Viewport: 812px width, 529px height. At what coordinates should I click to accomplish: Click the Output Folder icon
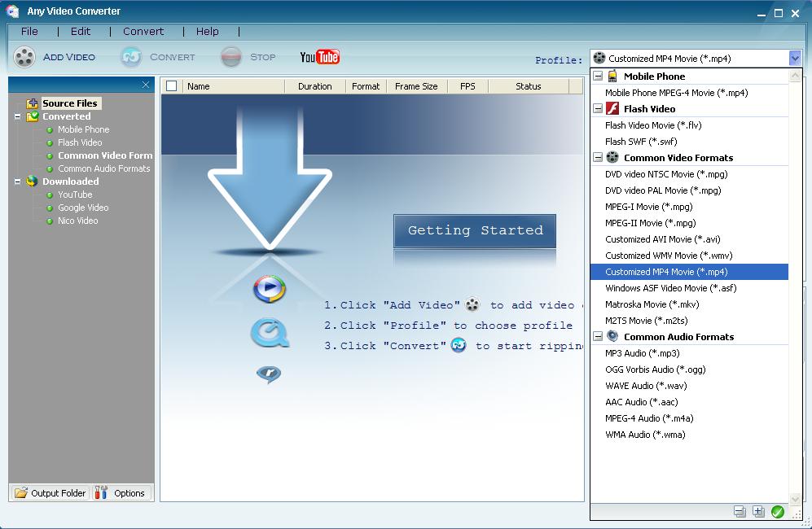click(20, 492)
